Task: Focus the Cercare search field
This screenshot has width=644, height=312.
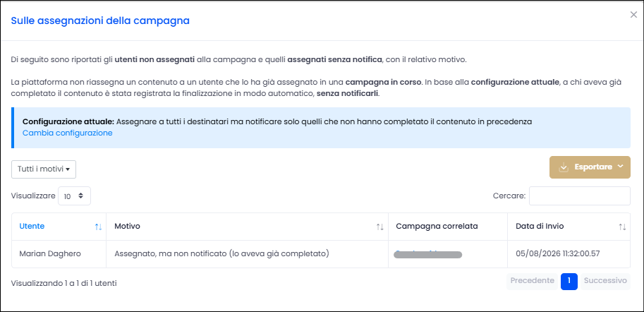Action: (x=580, y=196)
